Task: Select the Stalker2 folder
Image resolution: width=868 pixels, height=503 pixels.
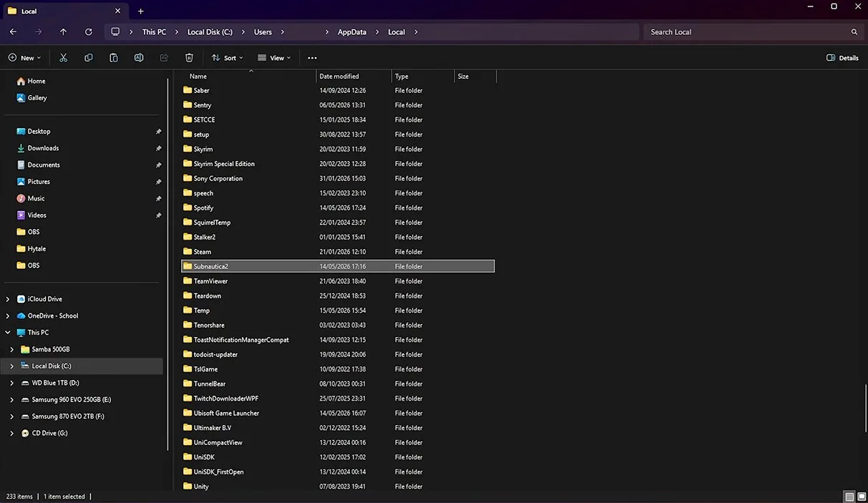Action: click(x=338, y=237)
